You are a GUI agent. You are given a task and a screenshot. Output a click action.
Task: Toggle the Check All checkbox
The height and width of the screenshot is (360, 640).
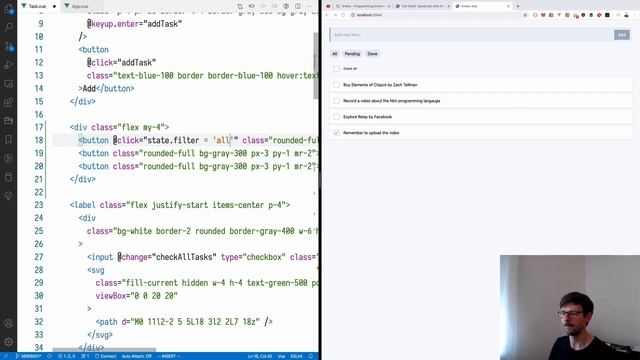point(336,69)
